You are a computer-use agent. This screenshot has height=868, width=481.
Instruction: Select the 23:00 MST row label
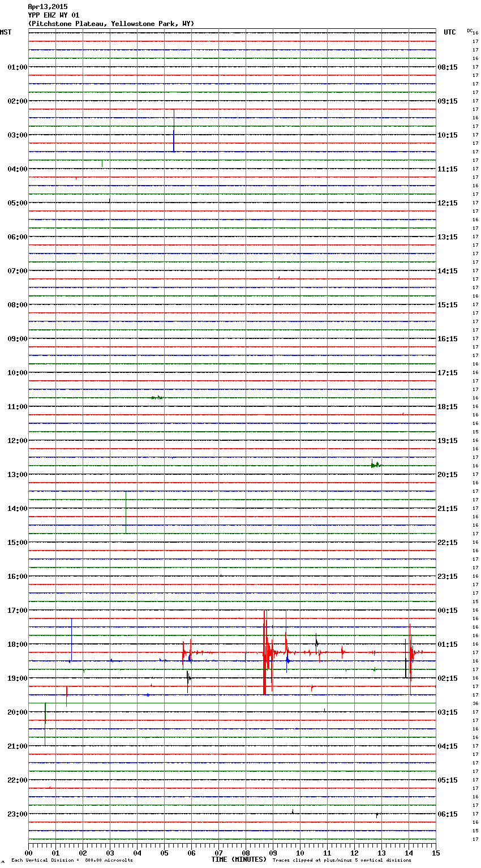tap(18, 814)
